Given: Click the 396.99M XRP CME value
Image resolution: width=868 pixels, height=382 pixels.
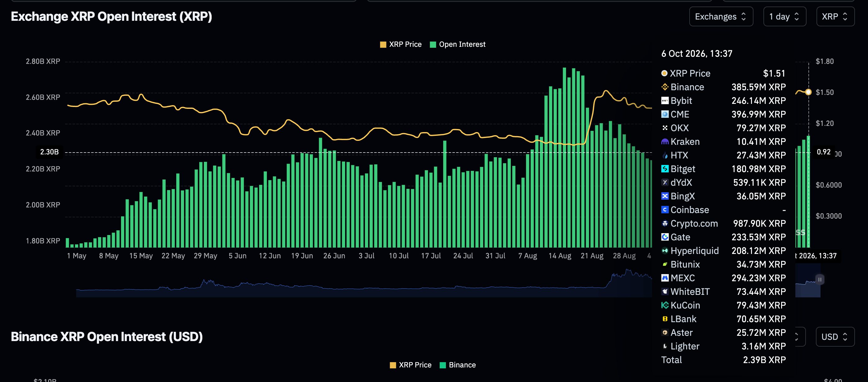Looking at the screenshot, I should tap(758, 114).
